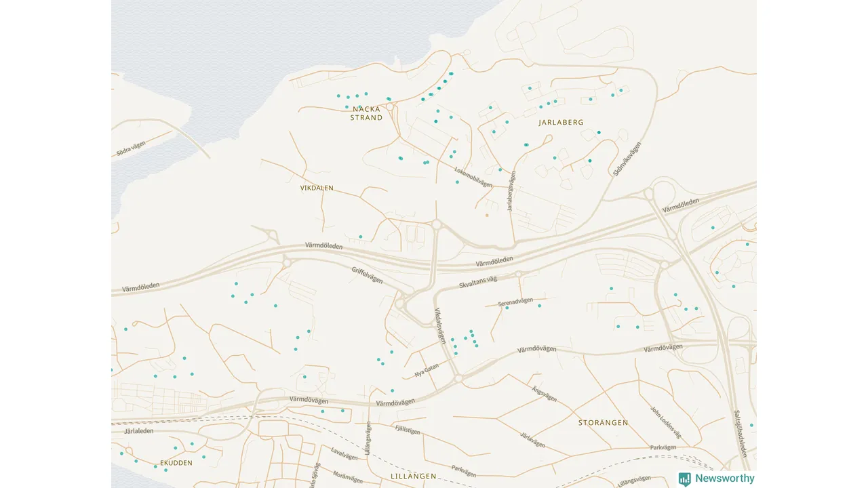Open the Newsworthy text link
The width and height of the screenshot is (868, 488).
(x=724, y=479)
